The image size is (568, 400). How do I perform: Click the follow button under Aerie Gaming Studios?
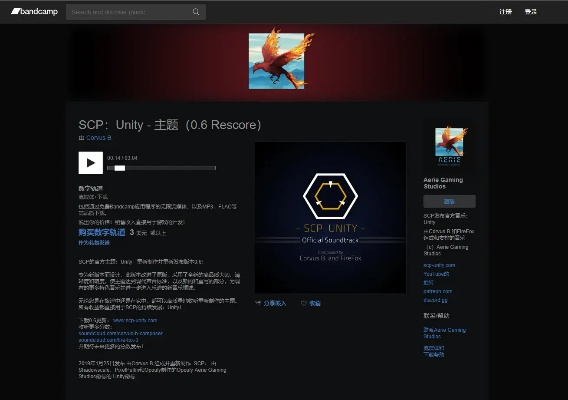point(450,201)
